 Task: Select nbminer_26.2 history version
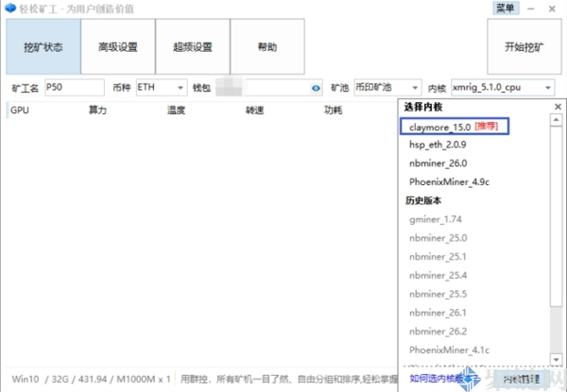coord(438,332)
